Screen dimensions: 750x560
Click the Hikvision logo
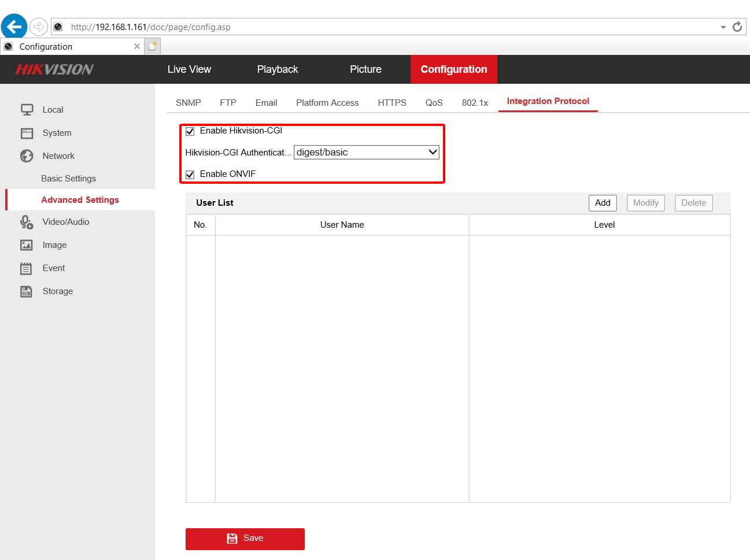click(54, 69)
